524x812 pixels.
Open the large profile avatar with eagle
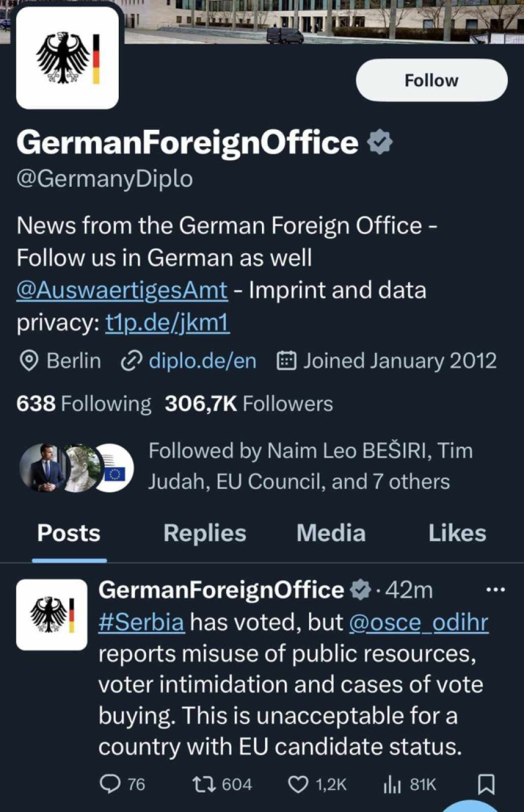pos(68,58)
